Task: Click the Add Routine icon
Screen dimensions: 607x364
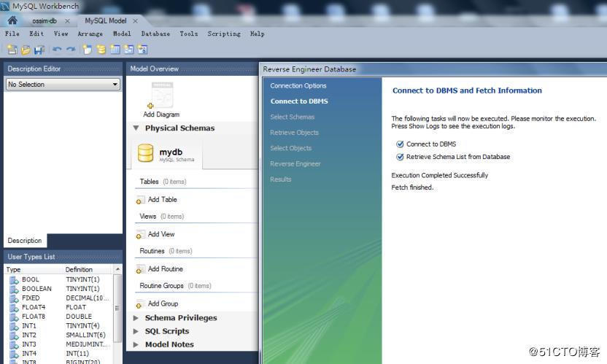Action: [x=139, y=269]
